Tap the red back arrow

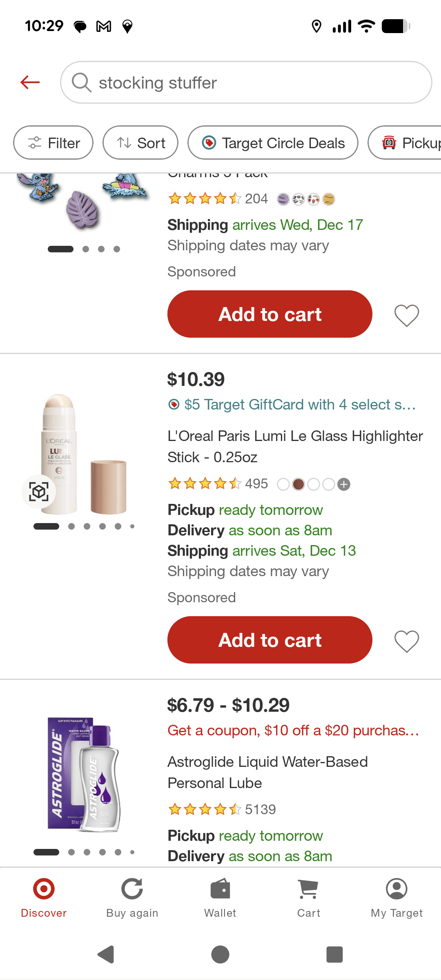click(x=30, y=82)
